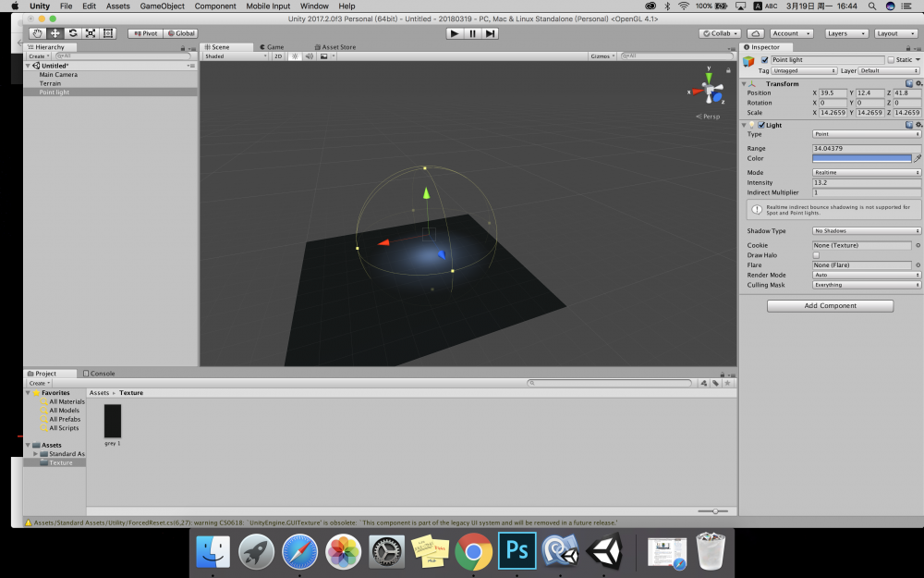Image resolution: width=924 pixels, height=578 pixels.
Task: Open the GameObject menu
Action: [162, 6]
